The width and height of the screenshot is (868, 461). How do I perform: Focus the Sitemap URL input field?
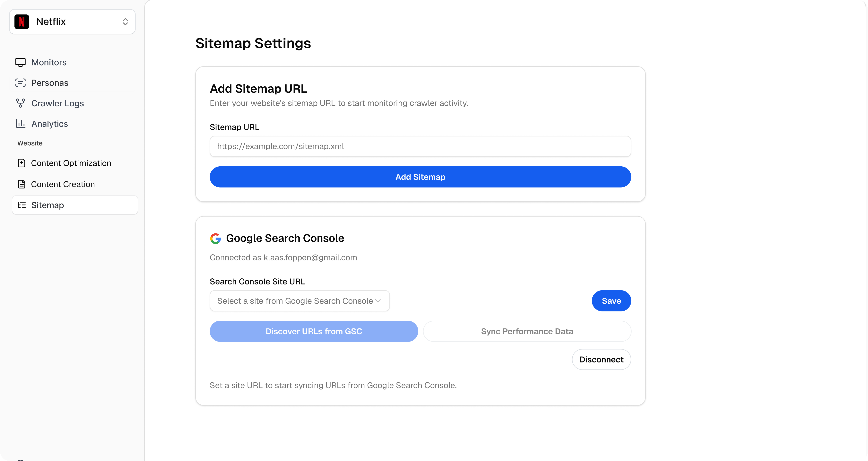[x=420, y=146]
